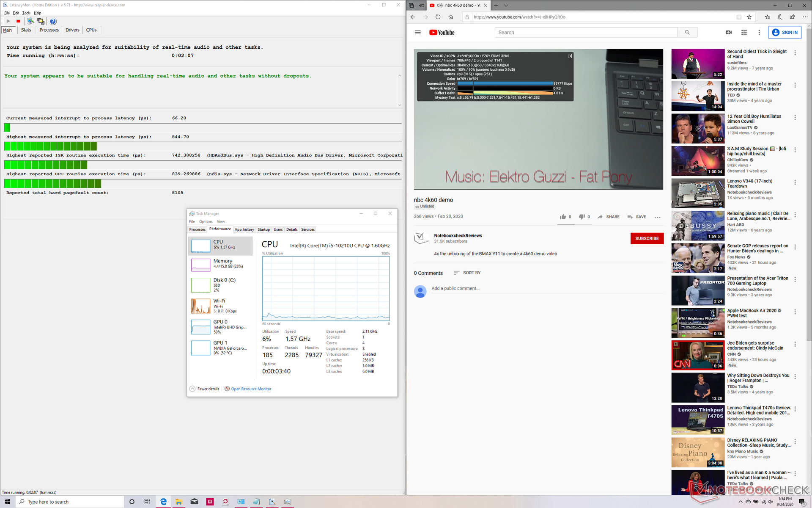This screenshot has width=812, height=508.
Task: Open Edge reading view icon
Action: pos(739,17)
